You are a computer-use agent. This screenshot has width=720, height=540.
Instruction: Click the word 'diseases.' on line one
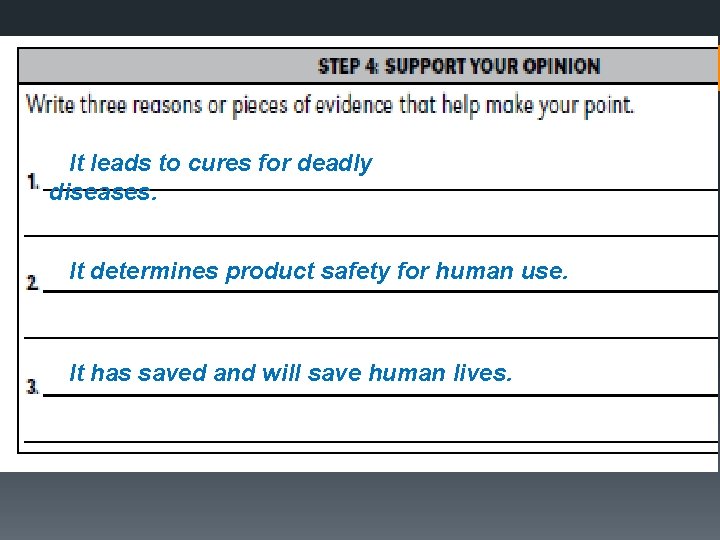click(x=103, y=192)
